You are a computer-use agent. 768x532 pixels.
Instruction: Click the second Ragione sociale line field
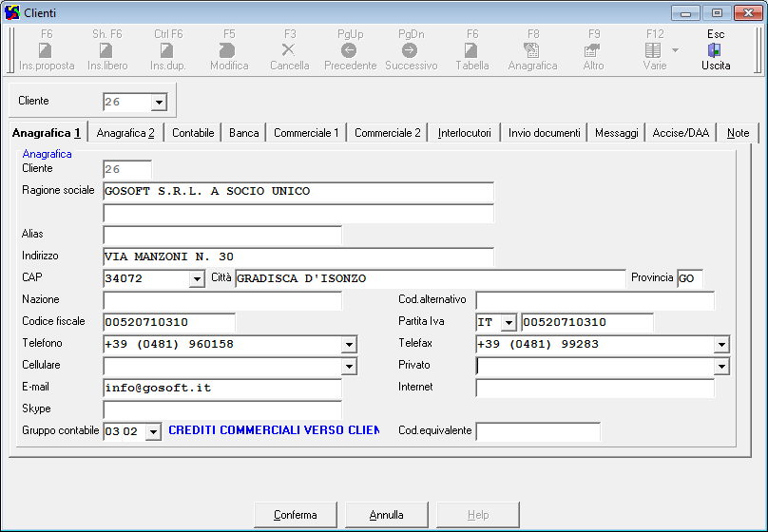click(298, 214)
